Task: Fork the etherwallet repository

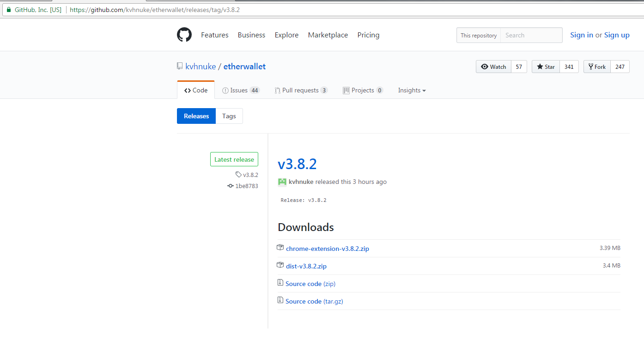Action: click(597, 67)
